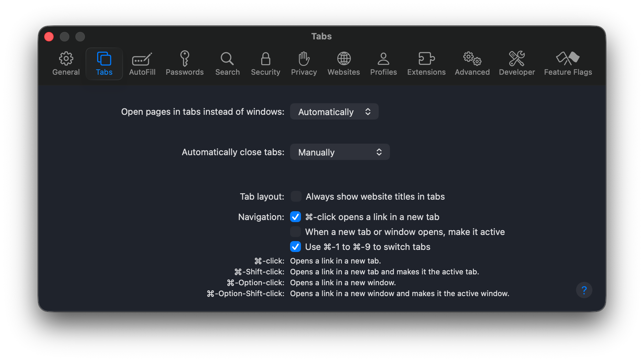This screenshot has width=644, height=362.
Task: Select the Extensions puzzle icon
Action: tap(426, 63)
